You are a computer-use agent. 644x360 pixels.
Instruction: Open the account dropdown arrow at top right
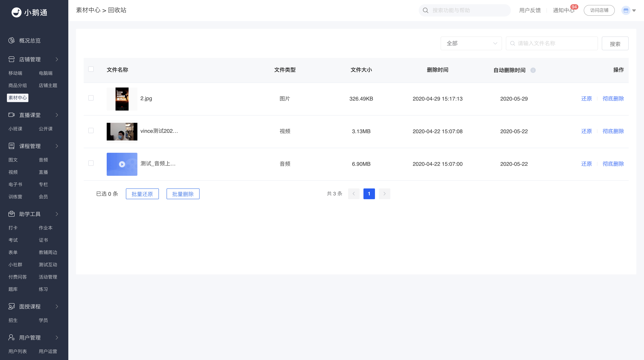coord(634,11)
